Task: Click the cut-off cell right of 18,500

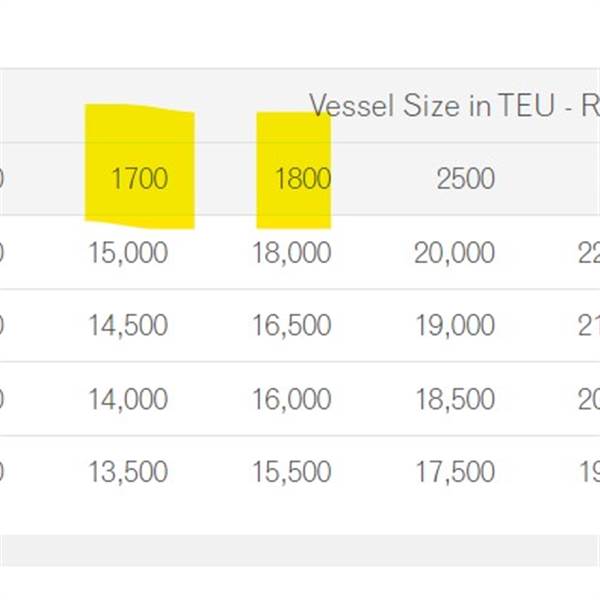Action: (588, 399)
